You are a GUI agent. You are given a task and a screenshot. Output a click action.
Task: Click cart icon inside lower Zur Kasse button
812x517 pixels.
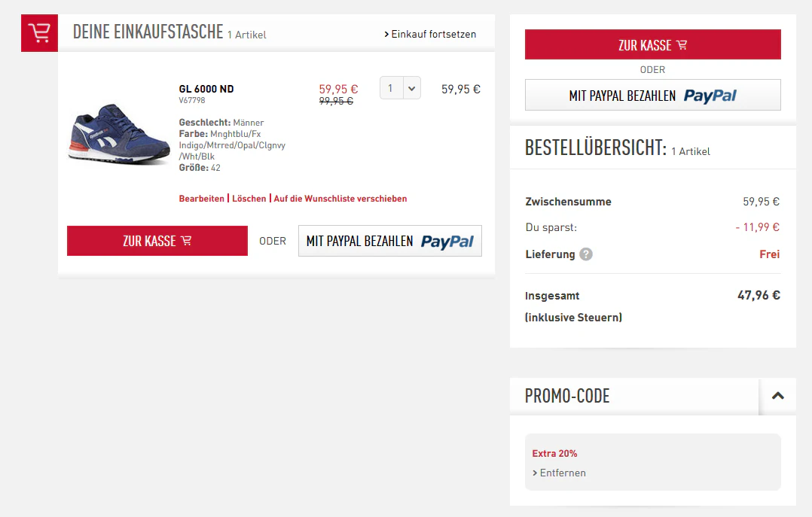pos(187,241)
